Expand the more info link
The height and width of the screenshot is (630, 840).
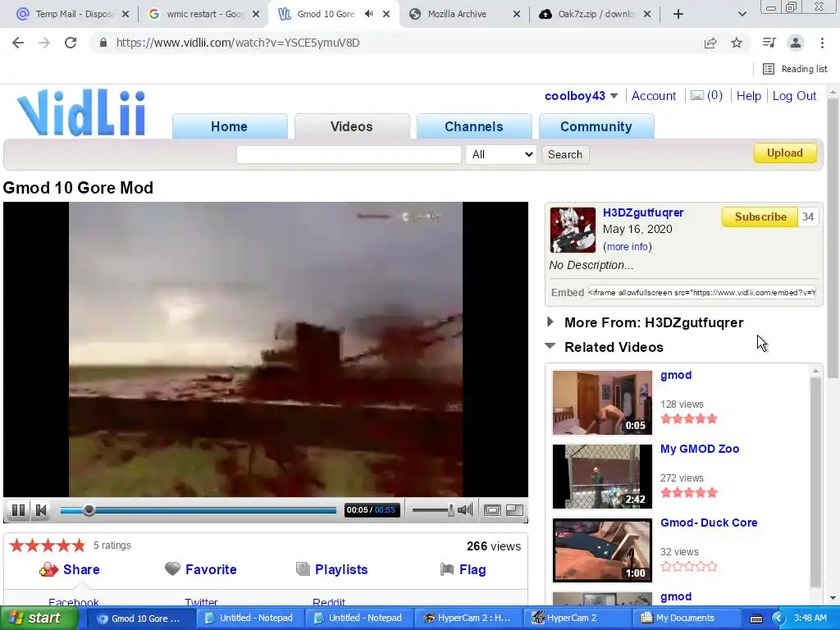[x=628, y=246]
